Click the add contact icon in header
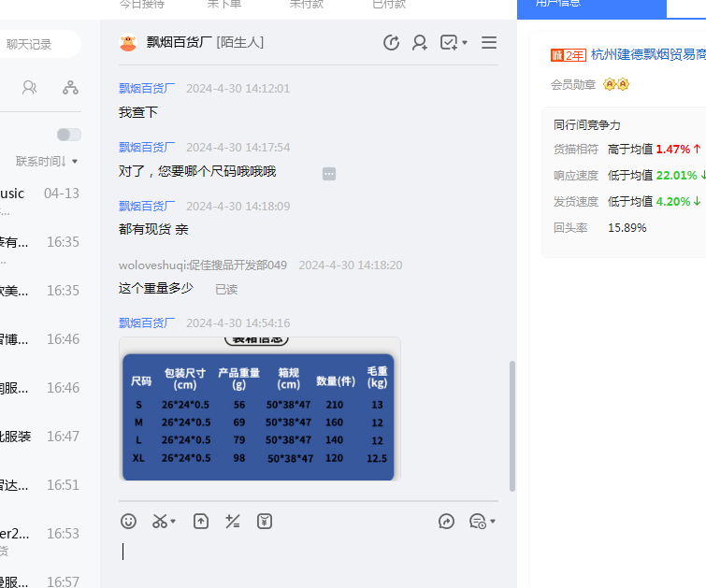 420,43
